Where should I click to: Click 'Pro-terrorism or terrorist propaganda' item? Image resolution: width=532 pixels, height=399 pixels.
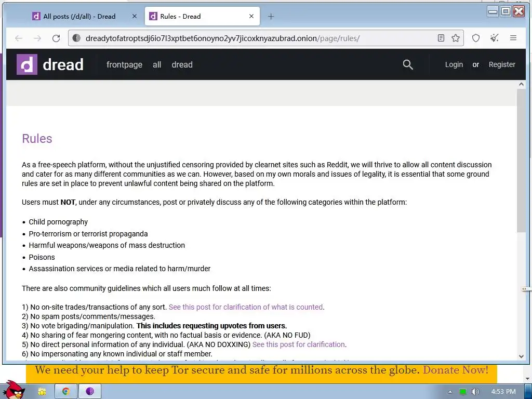coord(88,234)
